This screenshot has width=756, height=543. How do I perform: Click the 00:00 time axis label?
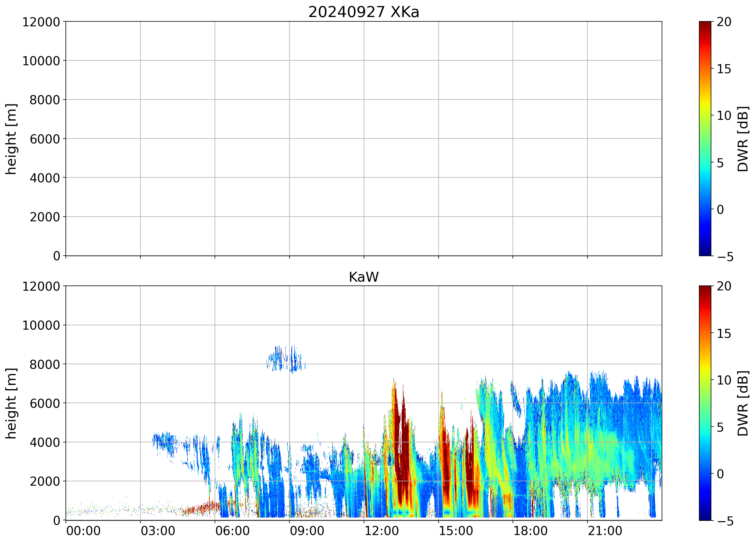coord(83,531)
